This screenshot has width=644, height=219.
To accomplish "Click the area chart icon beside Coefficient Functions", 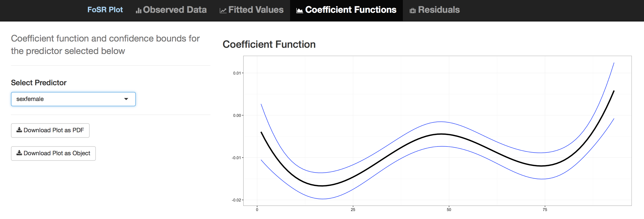I will [x=300, y=10].
